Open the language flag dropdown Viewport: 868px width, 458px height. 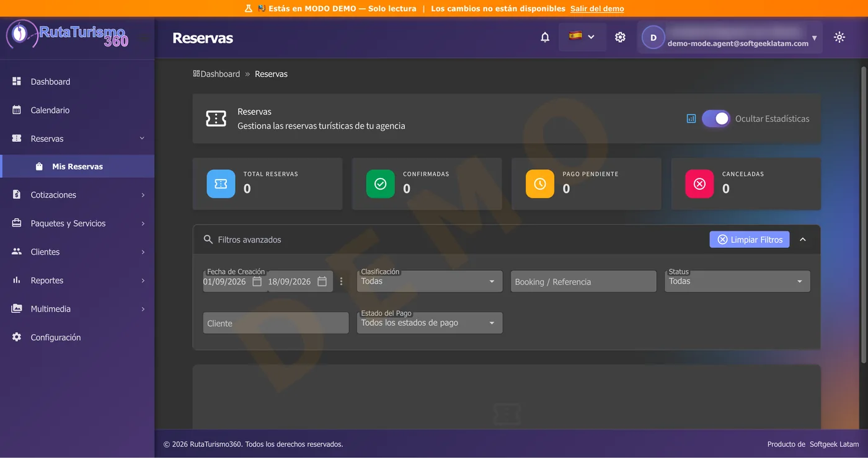(582, 37)
